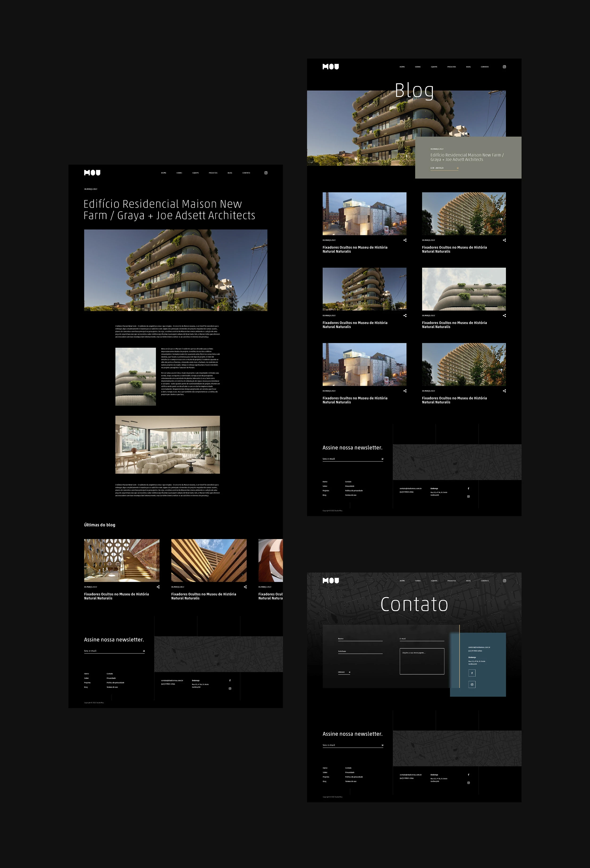The height and width of the screenshot is (868, 590).
Task: Open PROJETOS menu on the Blog page
Action: [x=451, y=67]
